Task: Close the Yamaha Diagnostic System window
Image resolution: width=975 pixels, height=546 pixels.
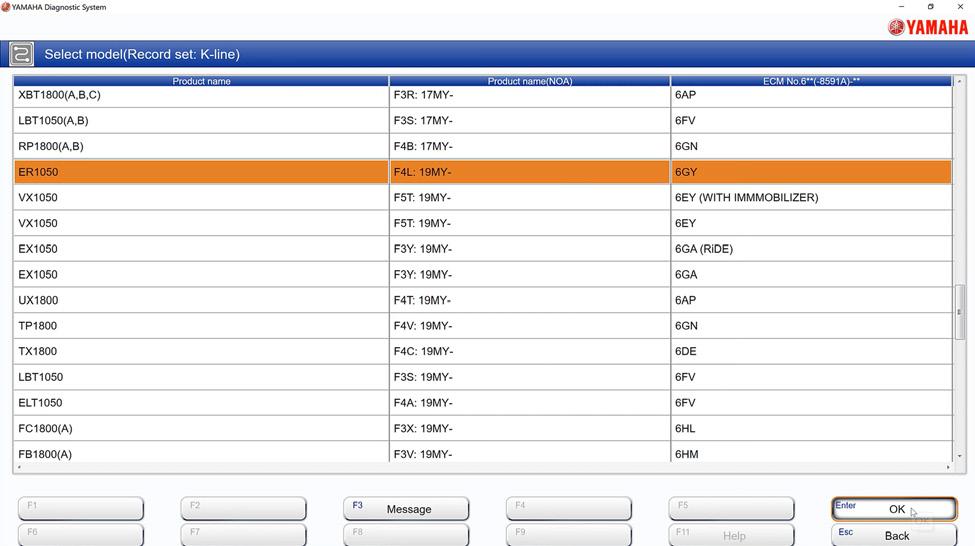Action: tap(960, 7)
